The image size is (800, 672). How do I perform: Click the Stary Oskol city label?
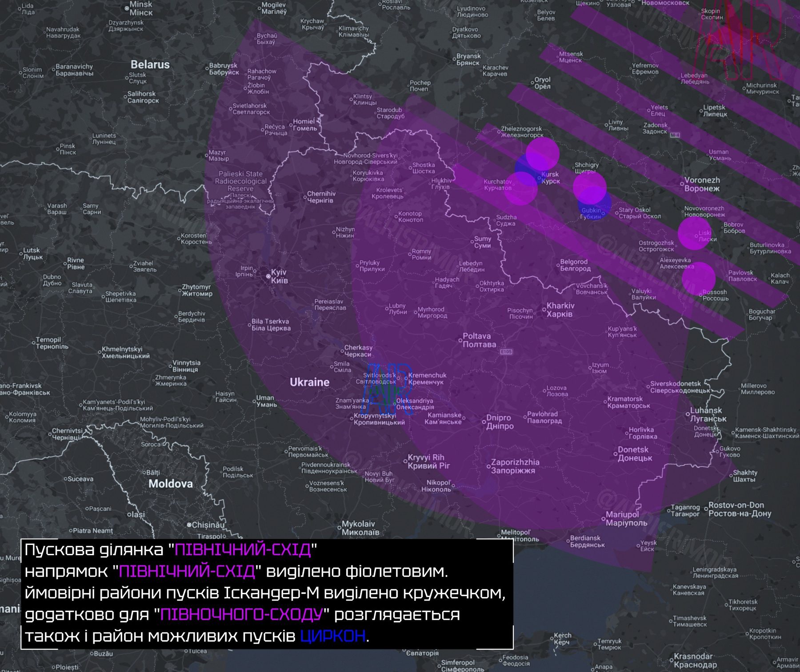[640, 213]
